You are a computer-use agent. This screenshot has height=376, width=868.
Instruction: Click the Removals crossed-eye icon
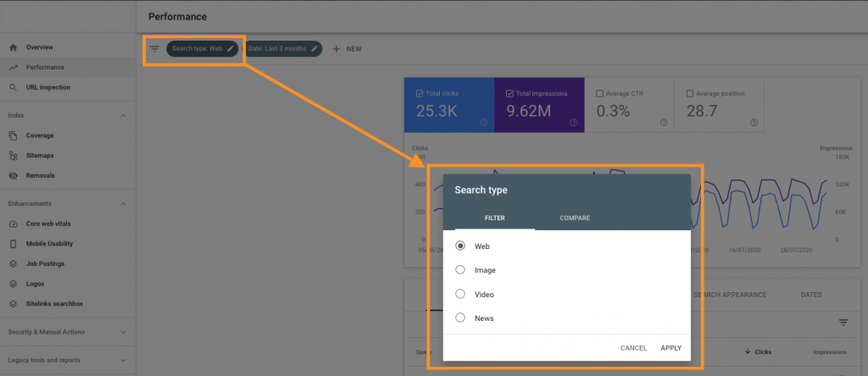(14, 175)
